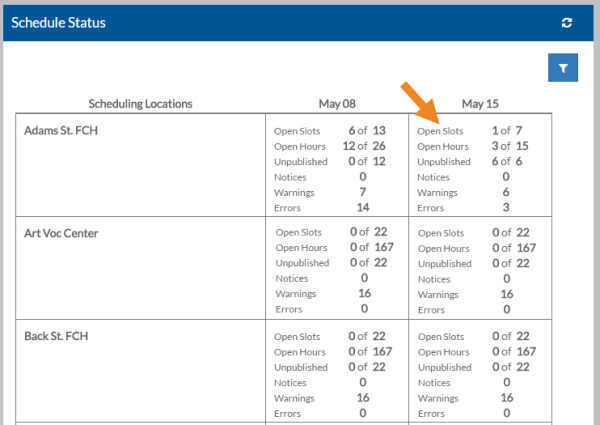Click the May 08 column header
Image resolution: width=600 pixels, height=425 pixels.
click(x=337, y=104)
